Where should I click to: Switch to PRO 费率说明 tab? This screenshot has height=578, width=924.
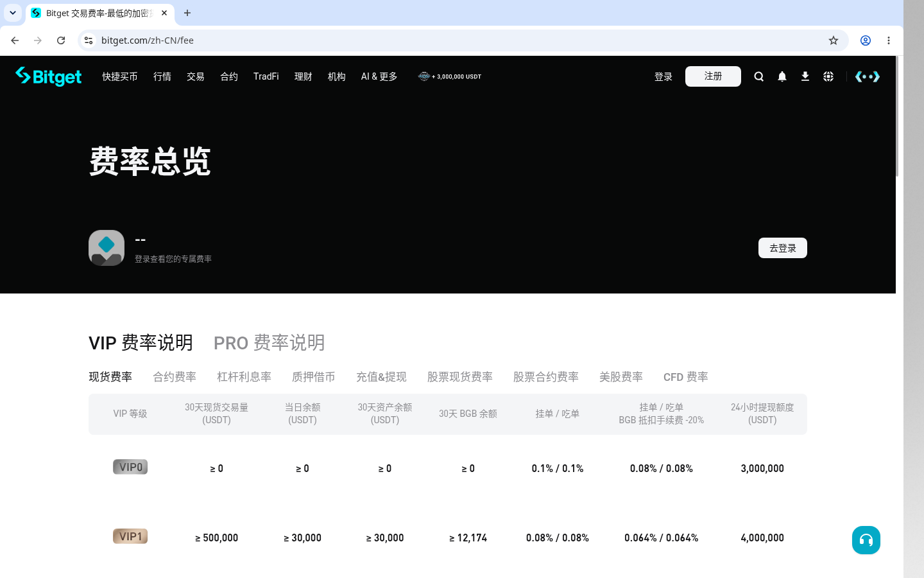(x=269, y=343)
